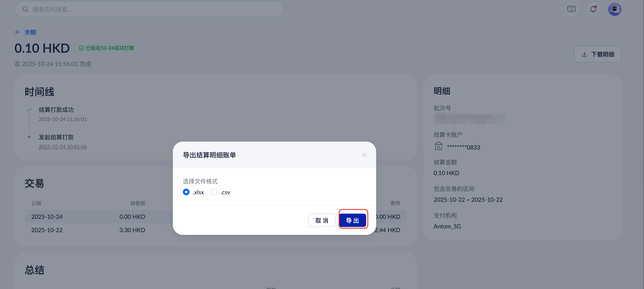Select the .csv file format

[214, 192]
